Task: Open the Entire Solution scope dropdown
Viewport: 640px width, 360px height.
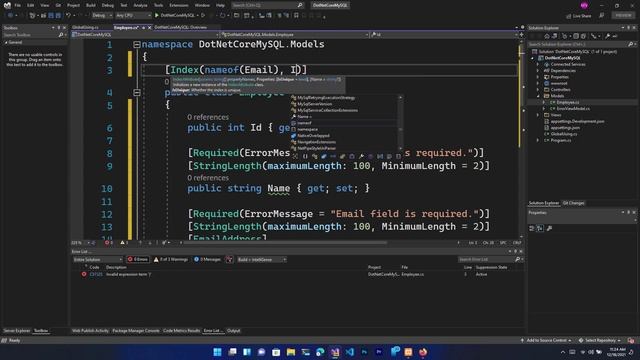Action: (x=97, y=260)
